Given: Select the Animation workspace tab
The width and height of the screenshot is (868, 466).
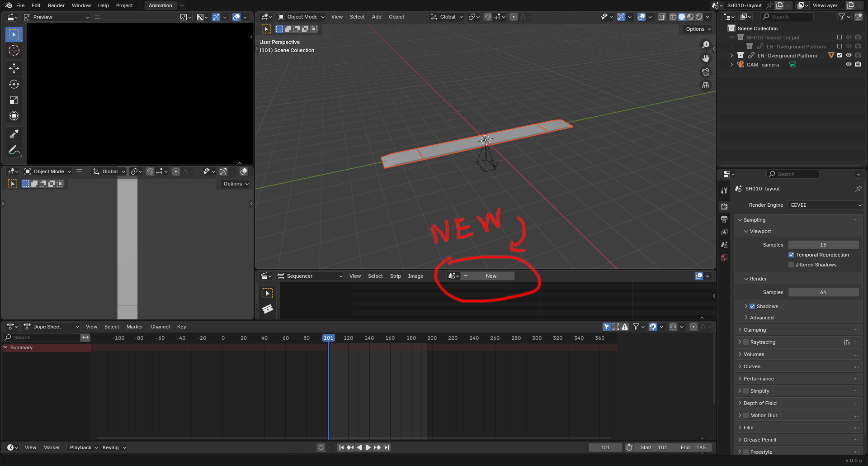Looking at the screenshot, I should coord(160,5).
